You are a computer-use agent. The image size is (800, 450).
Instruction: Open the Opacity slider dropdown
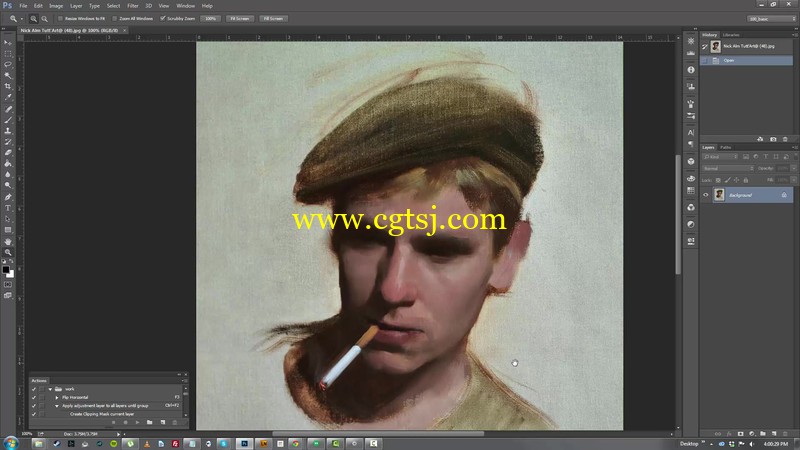point(793,168)
